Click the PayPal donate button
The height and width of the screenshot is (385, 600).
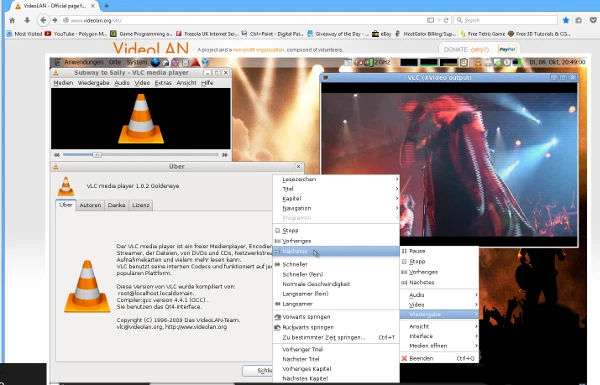(507, 49)
